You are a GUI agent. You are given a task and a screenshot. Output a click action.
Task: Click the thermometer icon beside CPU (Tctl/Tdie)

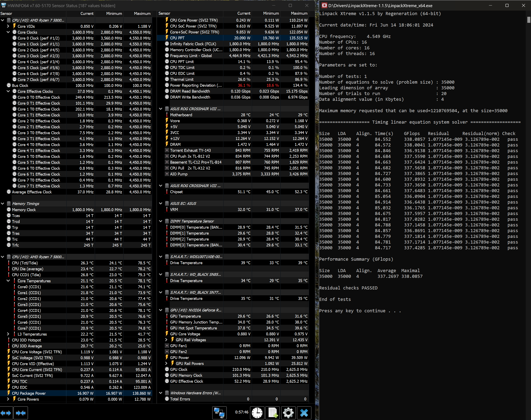point(9,263)
